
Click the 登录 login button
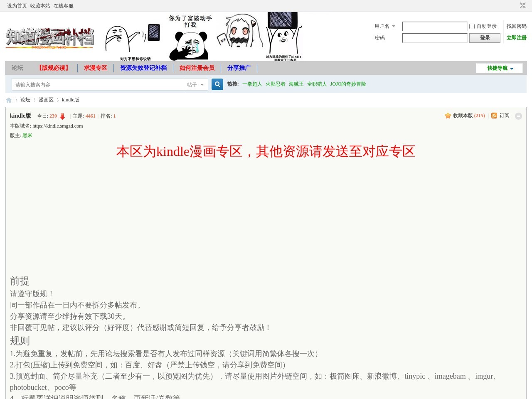click(485, 38)
